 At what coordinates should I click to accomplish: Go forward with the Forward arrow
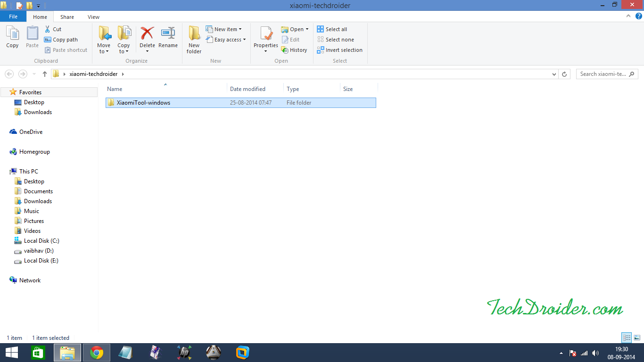23,74
